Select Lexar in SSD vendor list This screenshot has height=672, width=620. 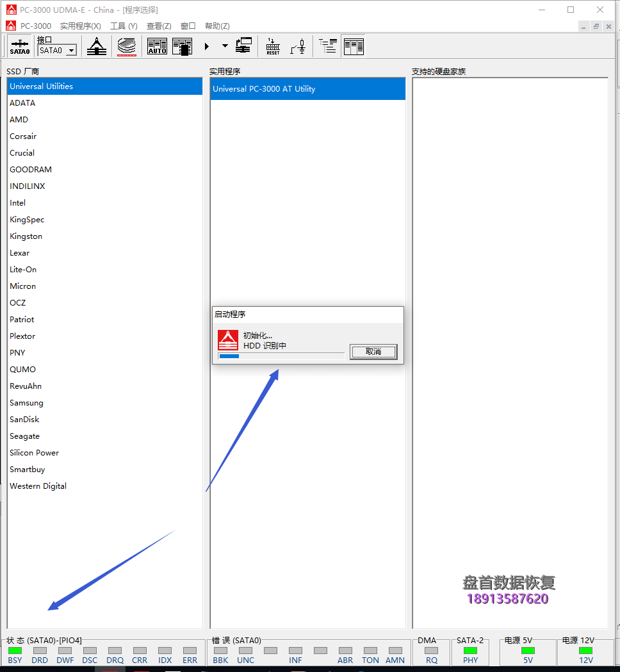point(104,253)
